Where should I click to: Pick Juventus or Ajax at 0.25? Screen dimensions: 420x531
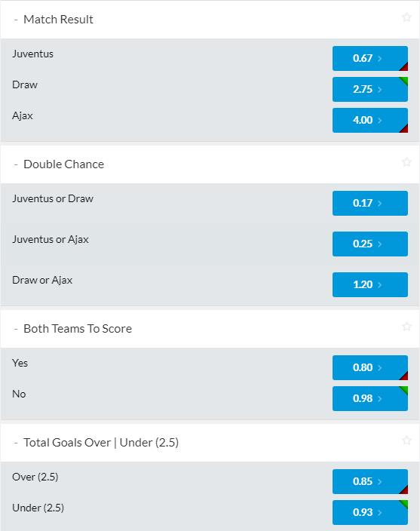[370, 244]
